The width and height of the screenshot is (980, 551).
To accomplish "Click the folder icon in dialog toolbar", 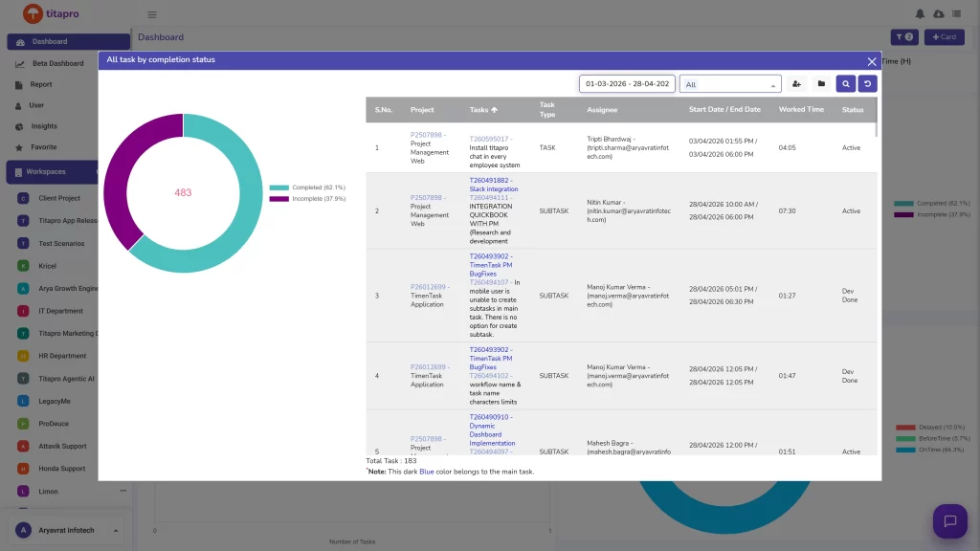I will pos(821,84).
